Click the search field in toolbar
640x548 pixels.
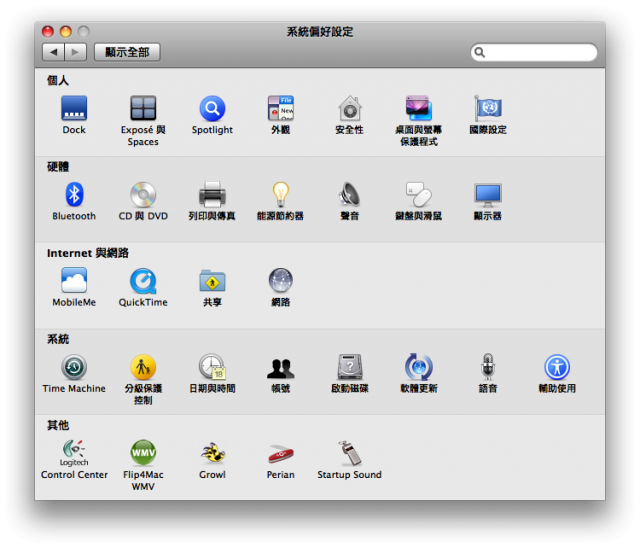[x=534, y=52]
